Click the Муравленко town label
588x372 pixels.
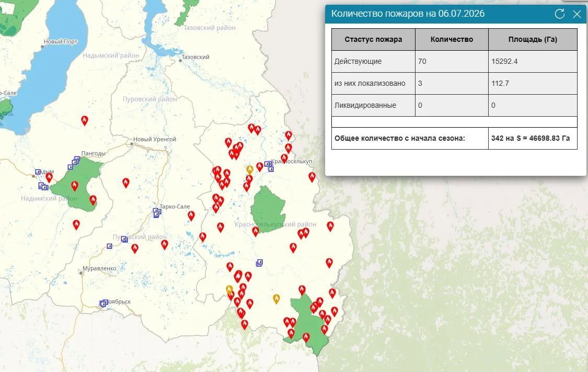99,268
